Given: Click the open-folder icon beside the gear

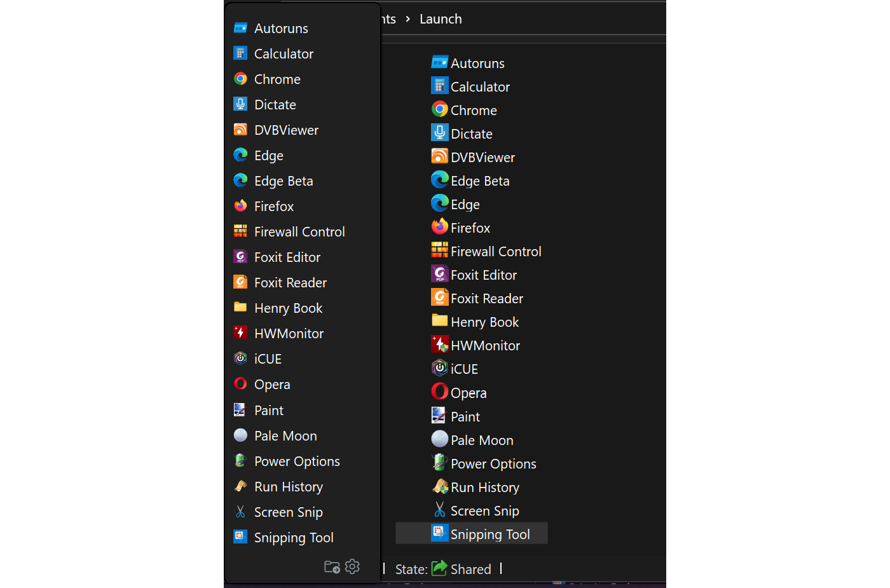Looking at the screenshot, I should [332, 566].
